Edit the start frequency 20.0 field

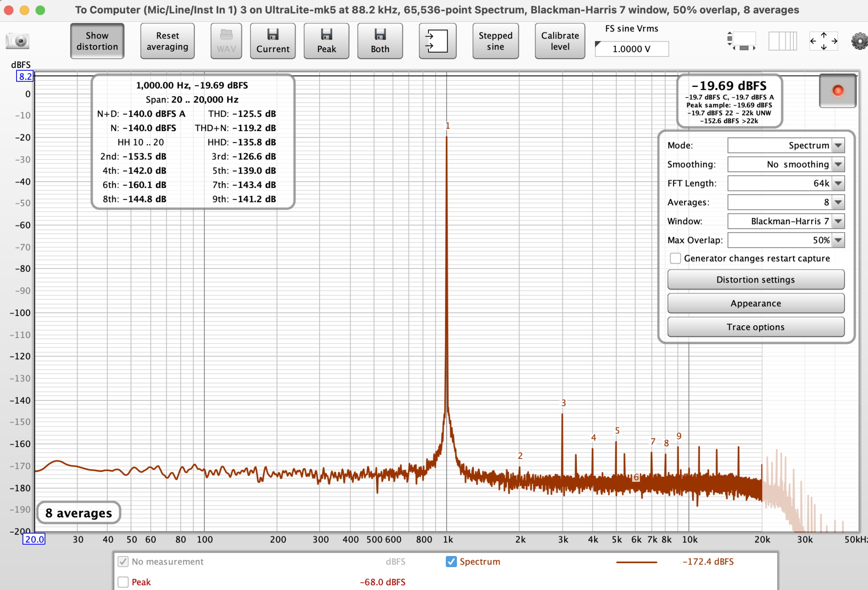[x=34, y=539]
